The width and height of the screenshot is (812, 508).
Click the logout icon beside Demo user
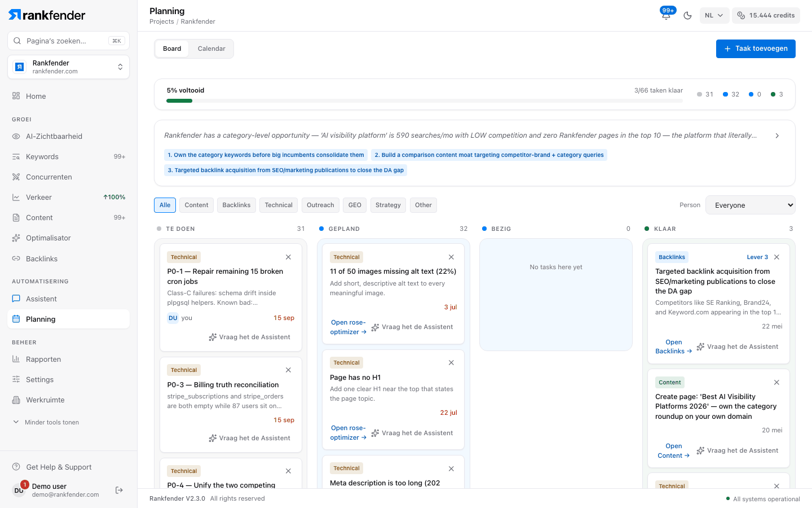(119, 490)
